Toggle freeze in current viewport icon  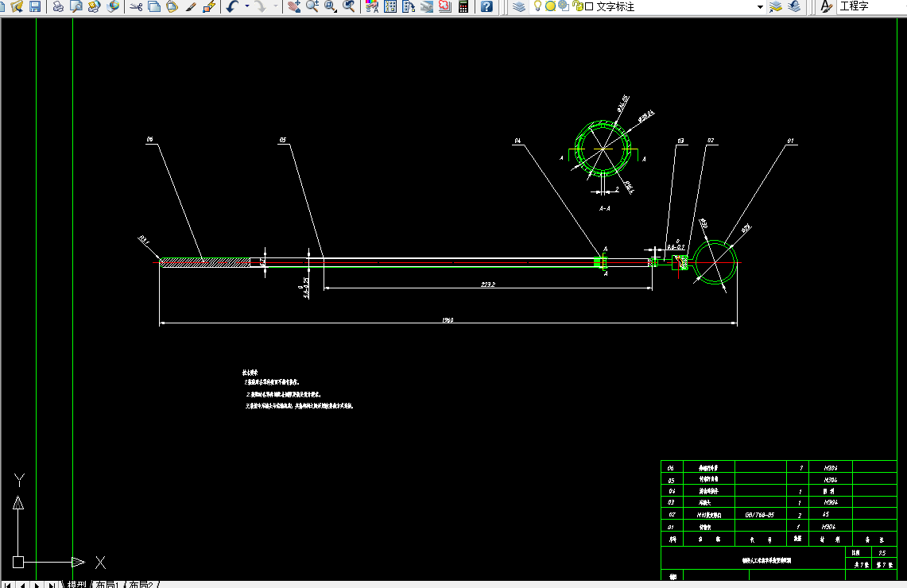564,6
